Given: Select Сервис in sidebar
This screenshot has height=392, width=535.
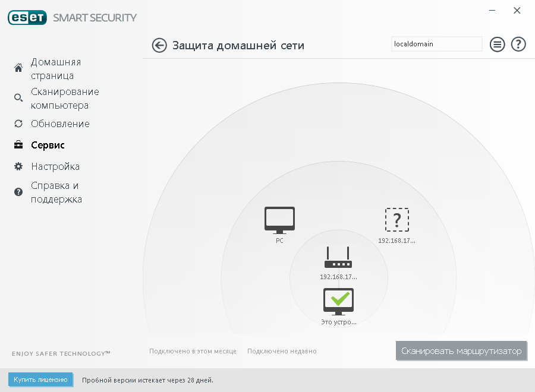Looking at the screenshot, I should (48, 145).
